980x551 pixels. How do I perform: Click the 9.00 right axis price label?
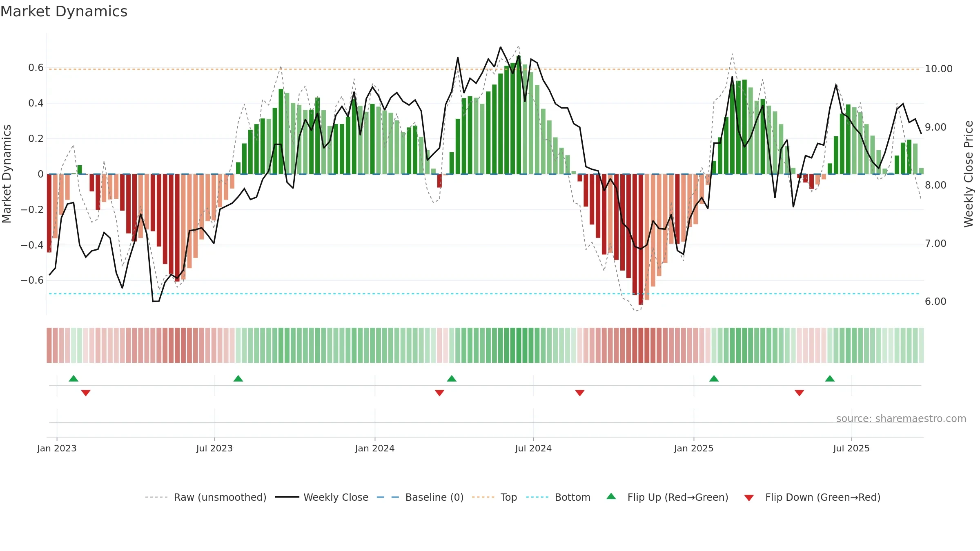tap(935, 127)
